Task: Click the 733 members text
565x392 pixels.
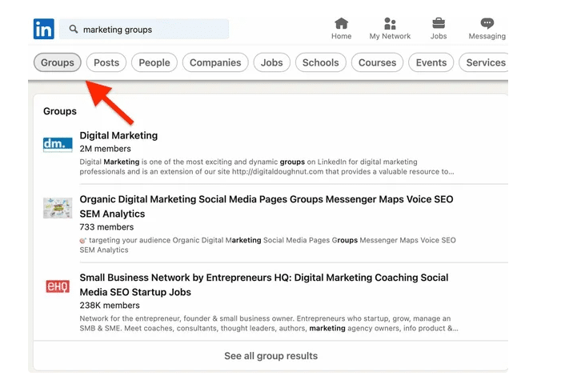Action: point(106,227)
